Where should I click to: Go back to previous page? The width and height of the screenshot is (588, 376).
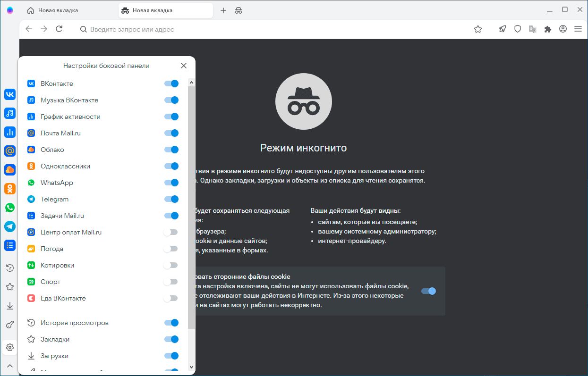click(x=29, y=29)
